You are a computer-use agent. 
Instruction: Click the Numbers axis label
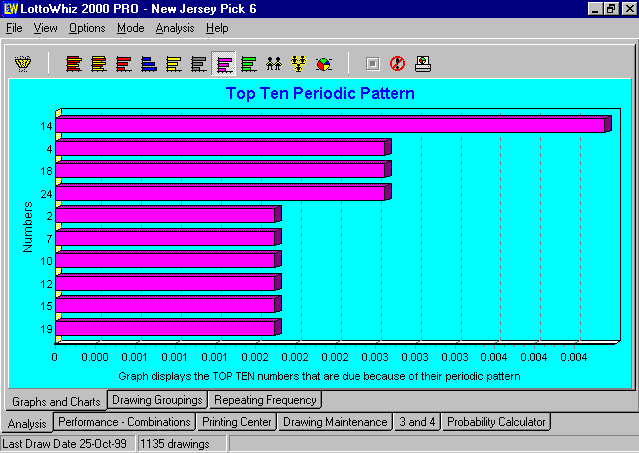[27, 227]
